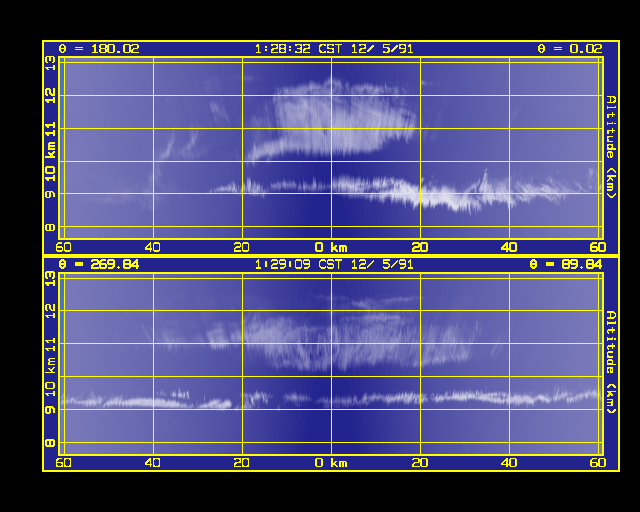640x512 pixels.
Task: Click the 1:28:32 CST 12/5/91 timestamp
Action: (x=334, y=49)
